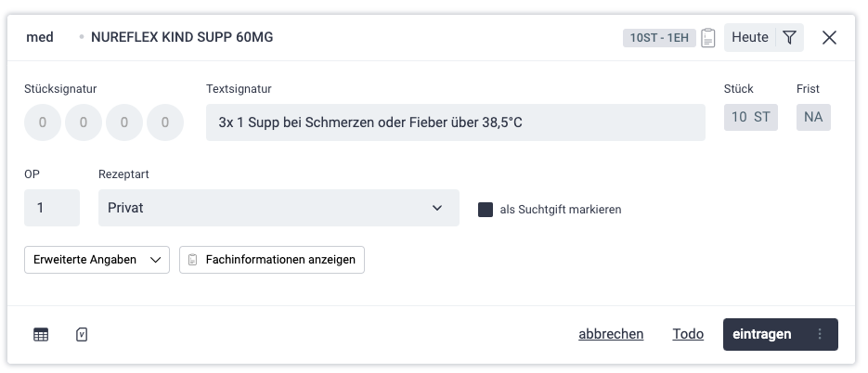Click the clipboard package icon

coord(708,38)
